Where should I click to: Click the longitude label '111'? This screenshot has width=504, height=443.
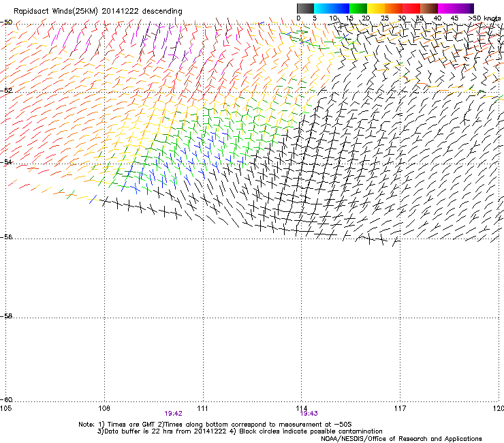pyautogui.click(x=202, y=408)
